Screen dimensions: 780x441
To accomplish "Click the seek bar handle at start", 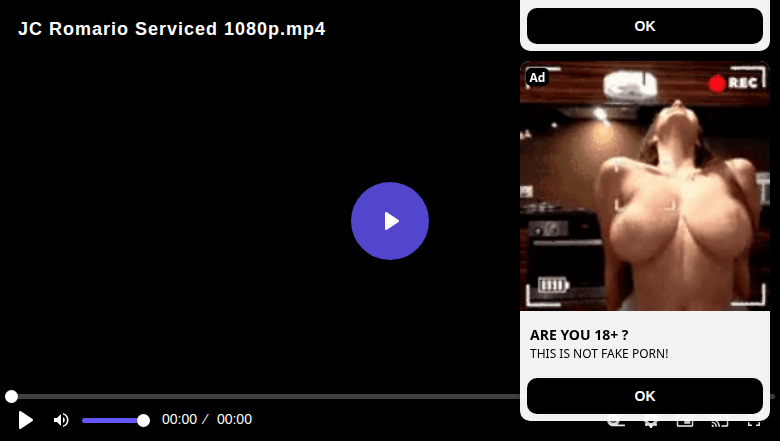I will tap(11, 396).
